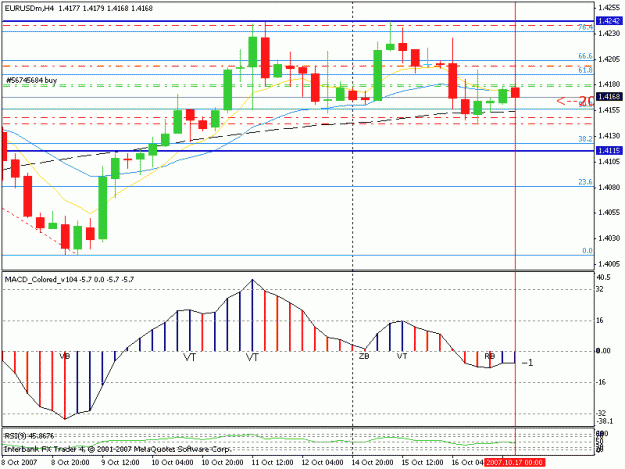Click the 10 Oct 20:00 time axis label

(222, 463)
